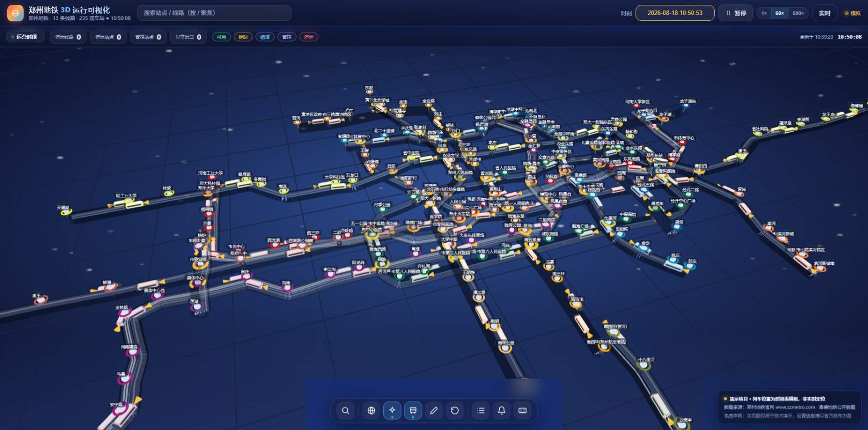Click the 贾河 station marker

pos(297,122)
